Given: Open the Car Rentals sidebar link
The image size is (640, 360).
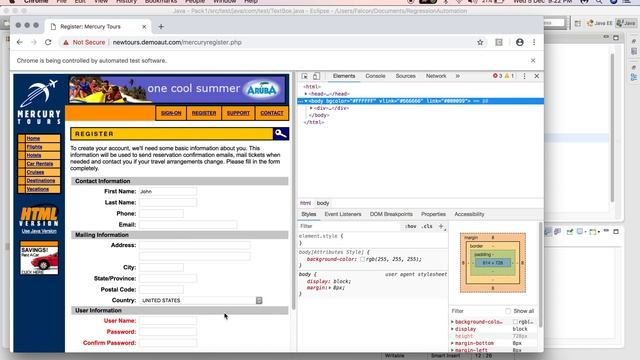Looking at the screenshot, I should [40, 164].
